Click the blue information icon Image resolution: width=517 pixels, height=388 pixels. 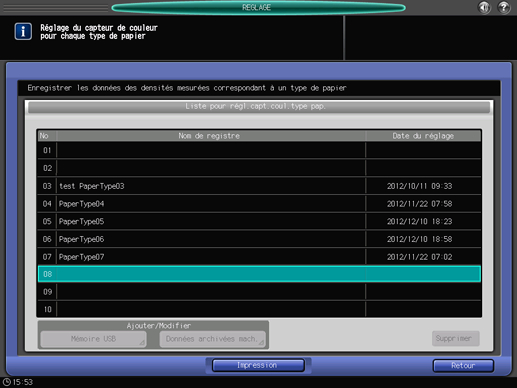pyautogui.click(x=23, y=31)
